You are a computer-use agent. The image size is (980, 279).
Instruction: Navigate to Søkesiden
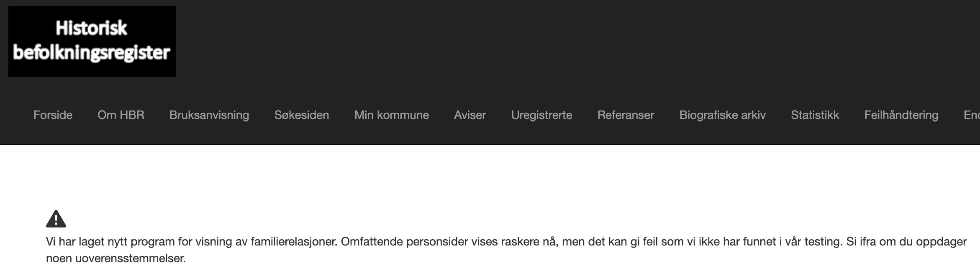click(302, 115)
